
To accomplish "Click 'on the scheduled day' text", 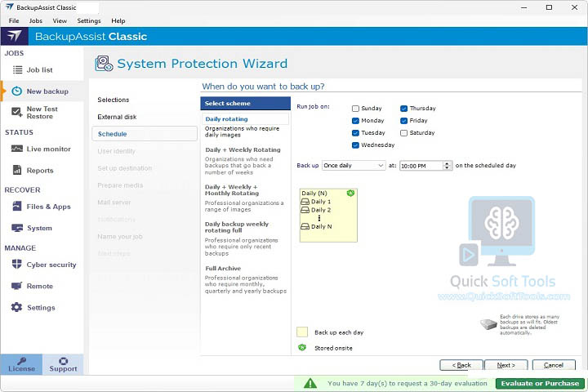I will [486, 166].
